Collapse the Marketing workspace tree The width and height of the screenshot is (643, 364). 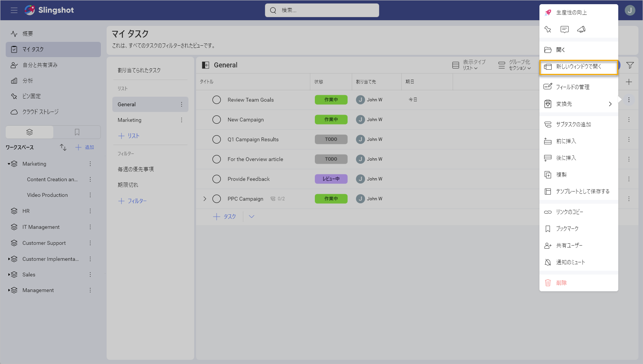9,164
